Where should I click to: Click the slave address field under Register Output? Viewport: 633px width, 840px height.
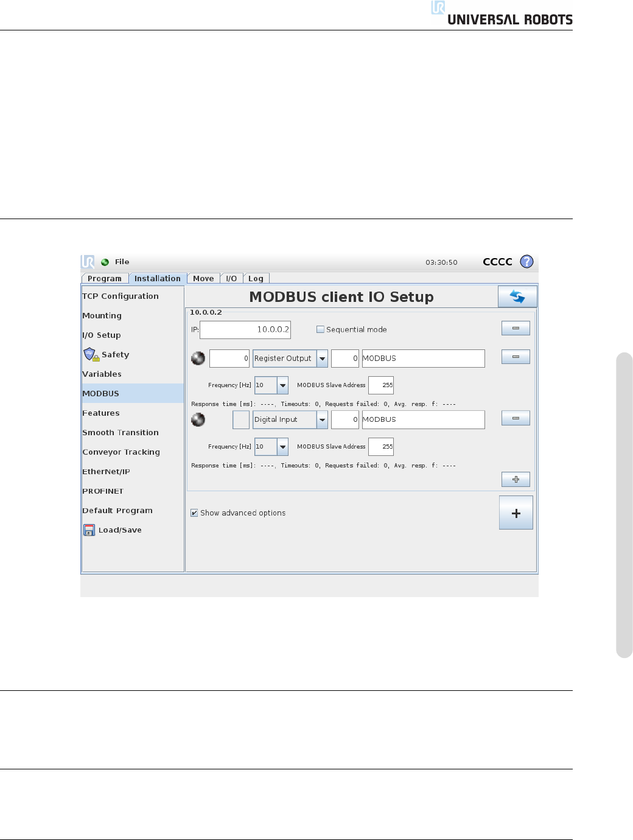381,385
